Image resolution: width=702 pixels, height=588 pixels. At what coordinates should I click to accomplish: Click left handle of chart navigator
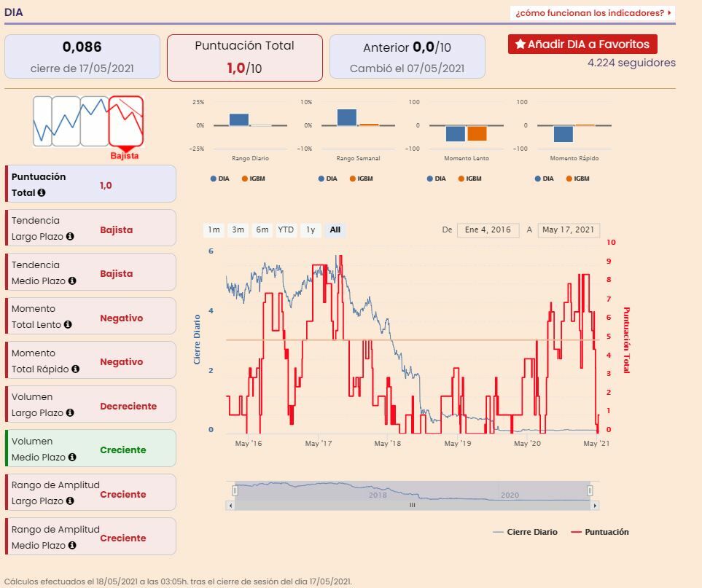tap(235, 491)
